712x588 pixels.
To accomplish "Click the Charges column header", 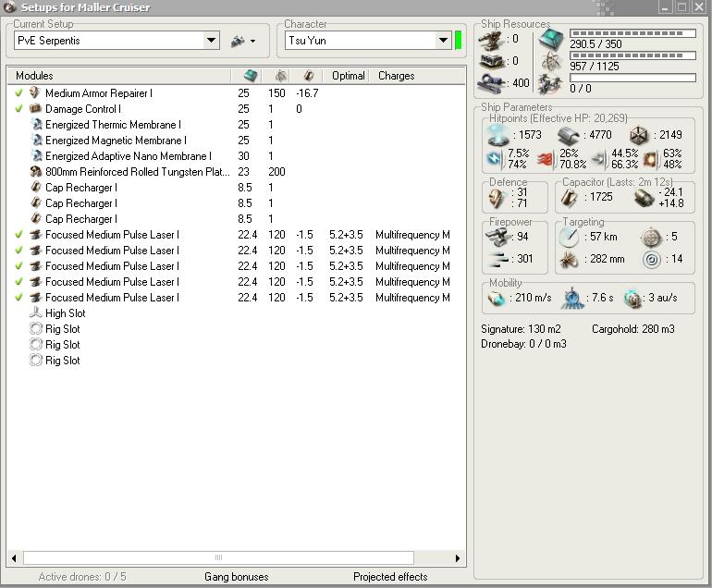I will [396, 76].
